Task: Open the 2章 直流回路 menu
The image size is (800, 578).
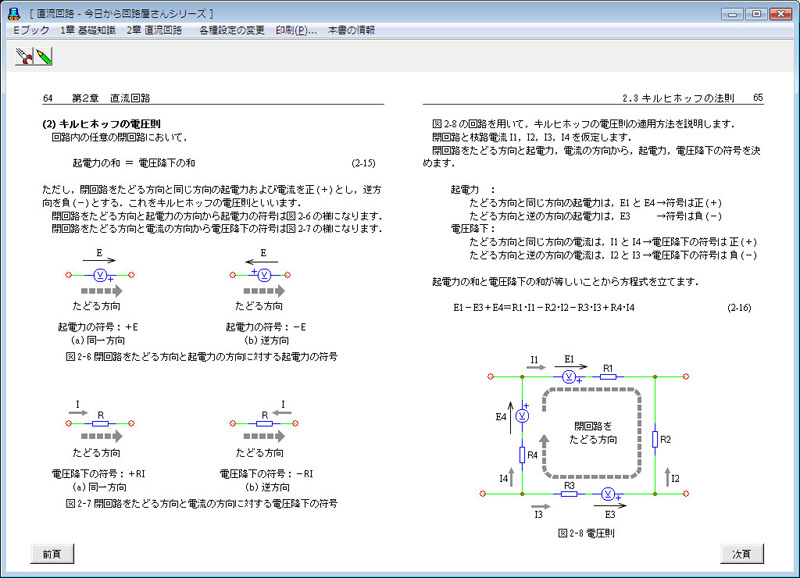Action: (x=154, y=31)
